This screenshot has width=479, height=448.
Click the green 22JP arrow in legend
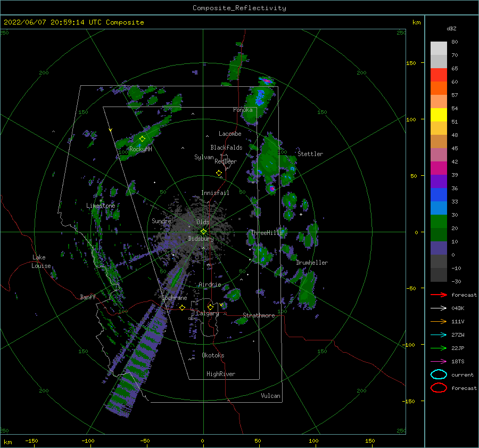[x=439, y=348]
